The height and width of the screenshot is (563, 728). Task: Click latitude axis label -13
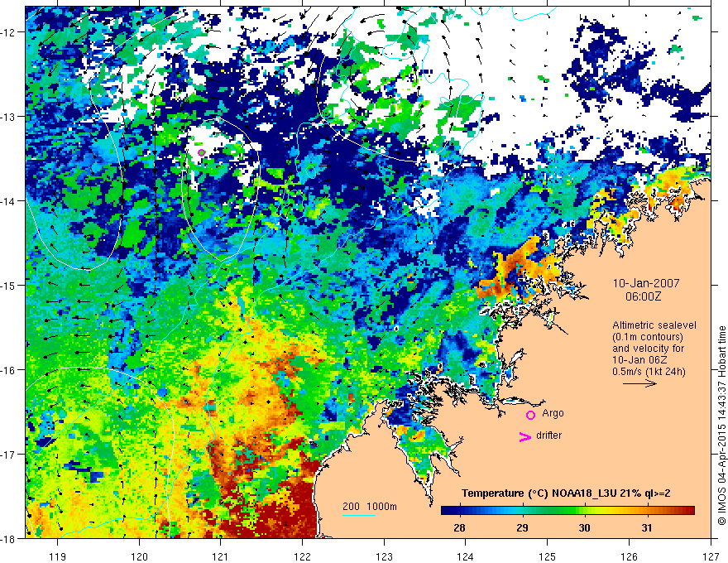coord(9,117)
